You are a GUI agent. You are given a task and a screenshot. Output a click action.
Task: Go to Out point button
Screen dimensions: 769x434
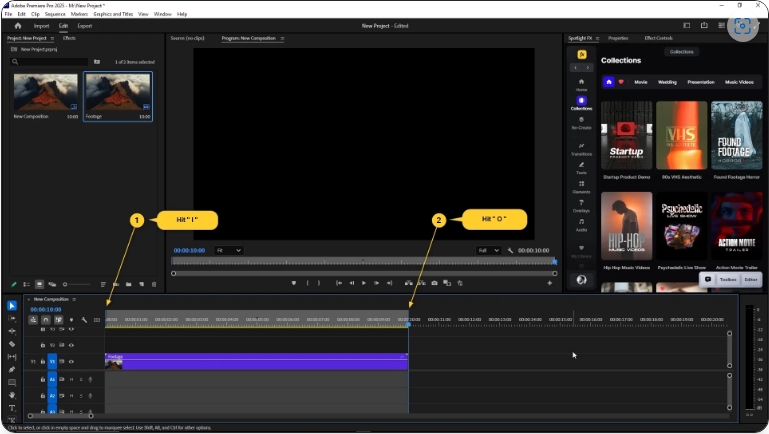(x=389, y=283)
